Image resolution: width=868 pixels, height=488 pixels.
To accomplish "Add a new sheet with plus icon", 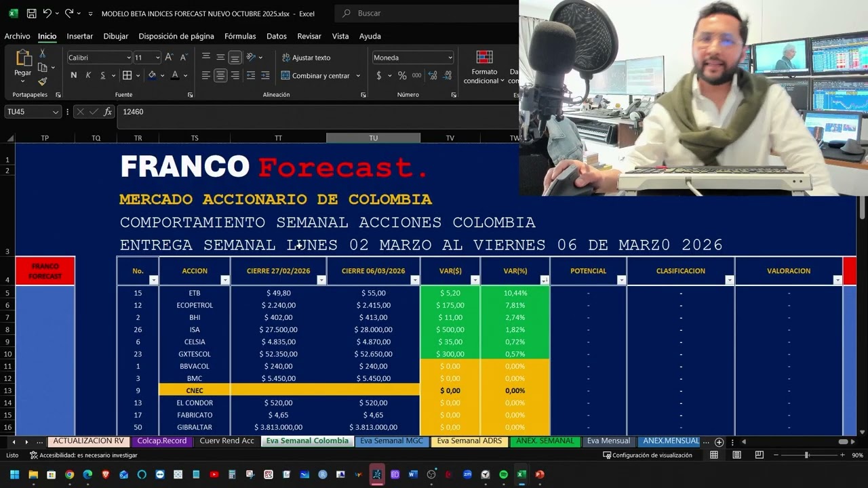I will pos(719,442).
